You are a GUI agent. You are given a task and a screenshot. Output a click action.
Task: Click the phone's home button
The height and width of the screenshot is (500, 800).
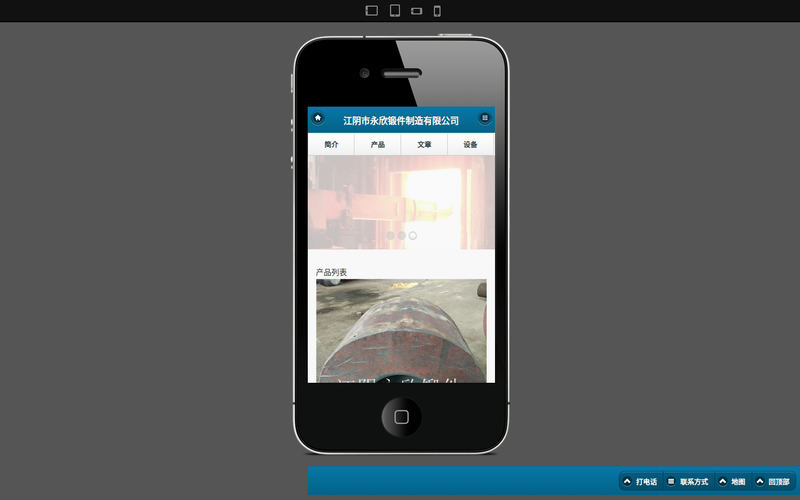click(x=402, y=417)
